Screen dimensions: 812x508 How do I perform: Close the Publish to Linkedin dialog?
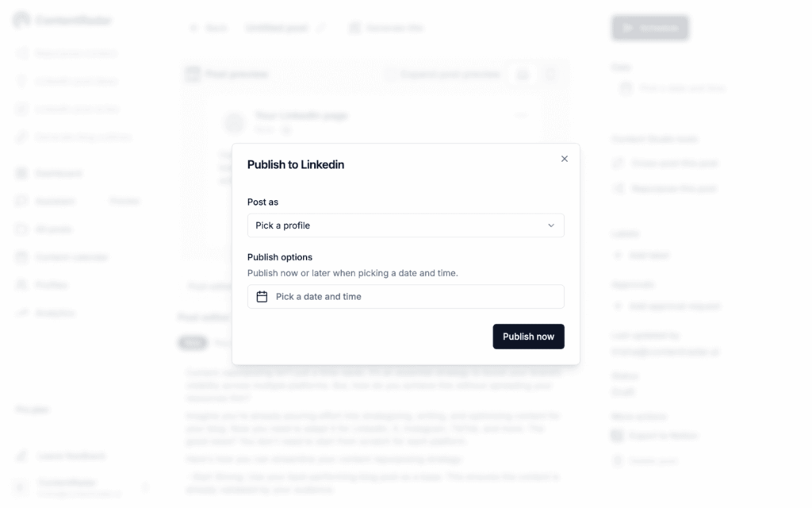[565, 159]
